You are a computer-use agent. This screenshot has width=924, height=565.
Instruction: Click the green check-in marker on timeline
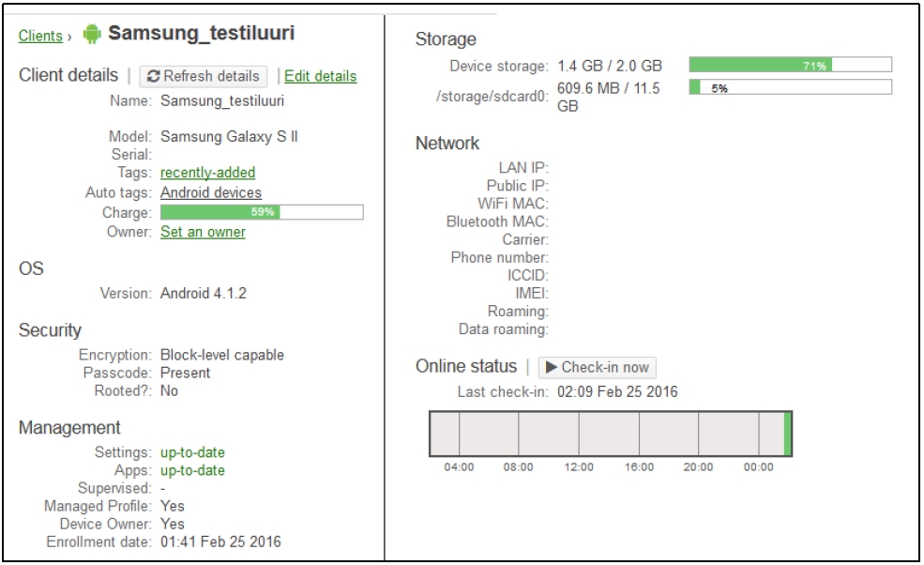(x=788, y=433)
